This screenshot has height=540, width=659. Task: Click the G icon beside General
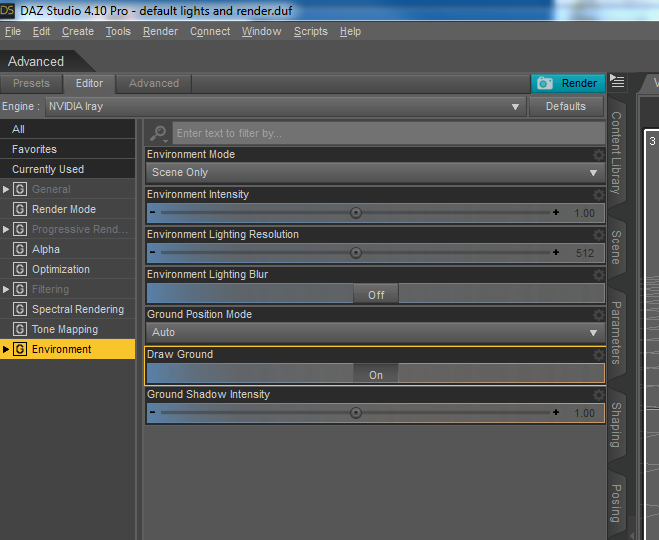pyautogui.click(x=20, y=189)
